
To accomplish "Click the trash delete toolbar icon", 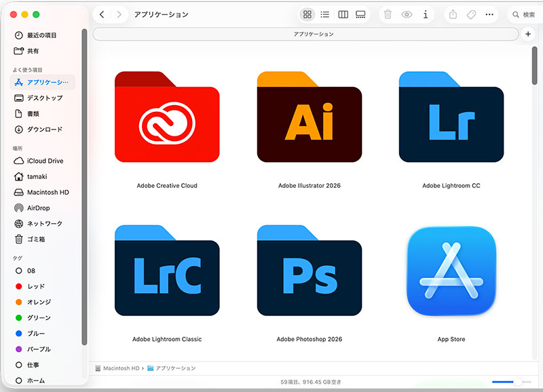I will tap(388, 14).
